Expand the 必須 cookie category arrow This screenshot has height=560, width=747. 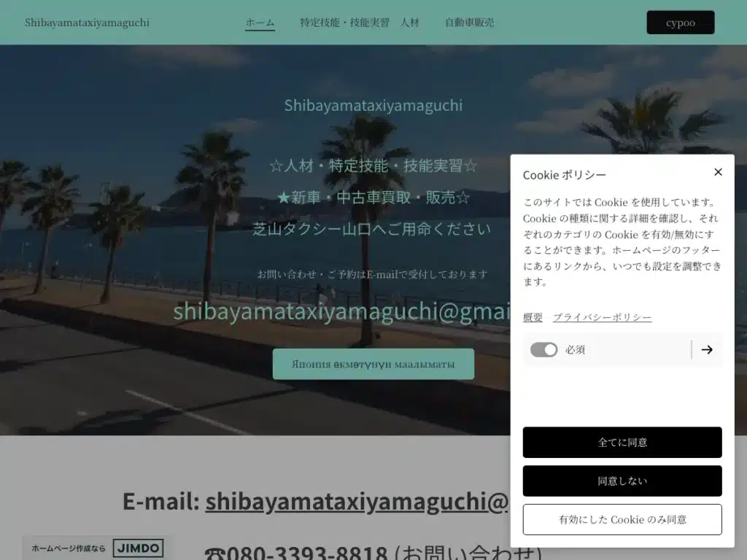pos(707,349)
